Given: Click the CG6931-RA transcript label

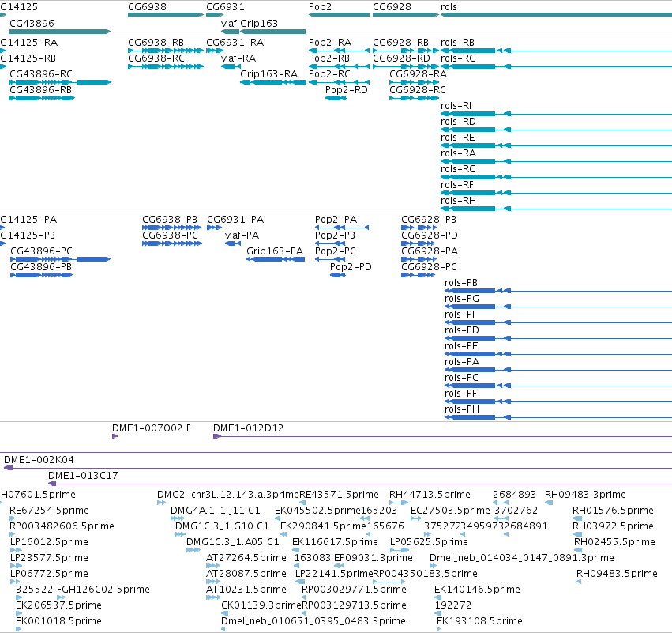Looking at the screenshot, I should (x=235, y=43).
